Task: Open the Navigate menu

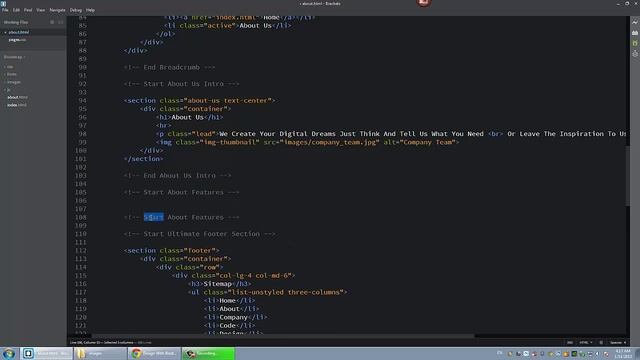Action: click(57, 10)
